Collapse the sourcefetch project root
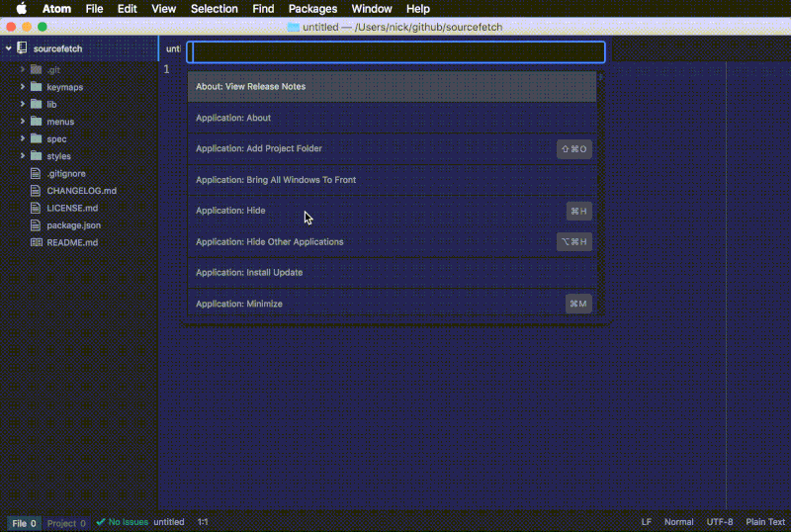The height and width of the screenshot is (532, 791). 9,48
